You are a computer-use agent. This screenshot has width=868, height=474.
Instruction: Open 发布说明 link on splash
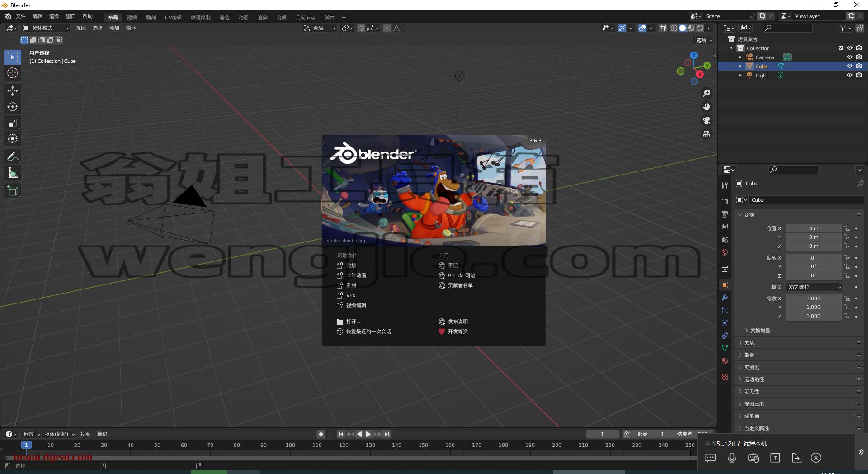(x=453, y=322)
